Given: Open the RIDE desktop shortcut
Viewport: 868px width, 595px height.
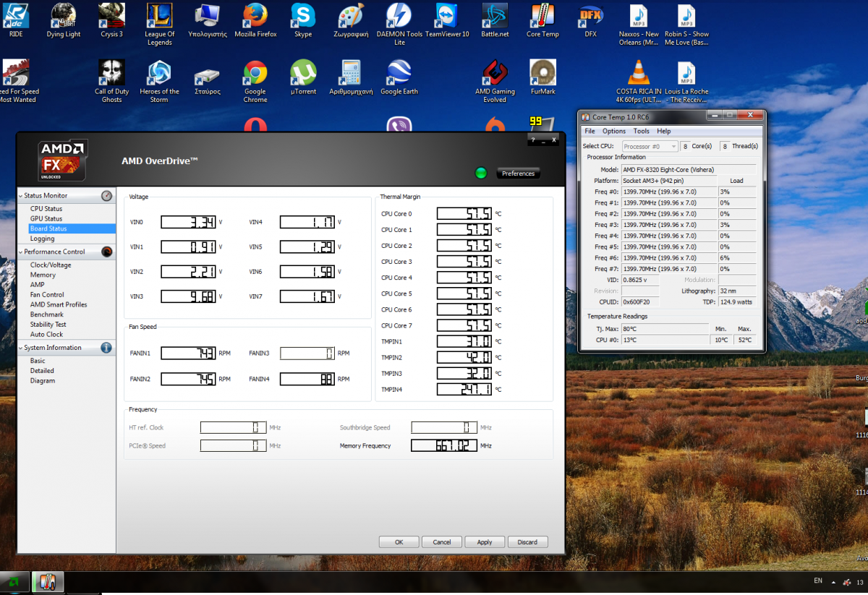Looking at the screenshot, I should [16, 20].
